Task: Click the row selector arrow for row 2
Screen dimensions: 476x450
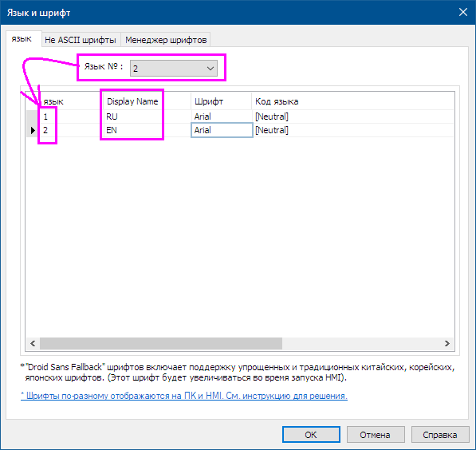Action: (x=33, y=130)
